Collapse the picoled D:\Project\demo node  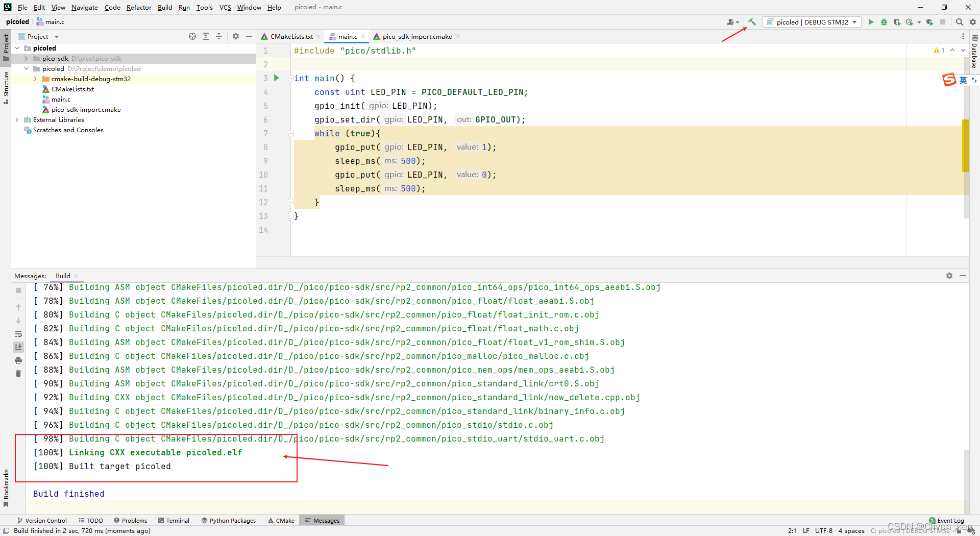point(26,68)
